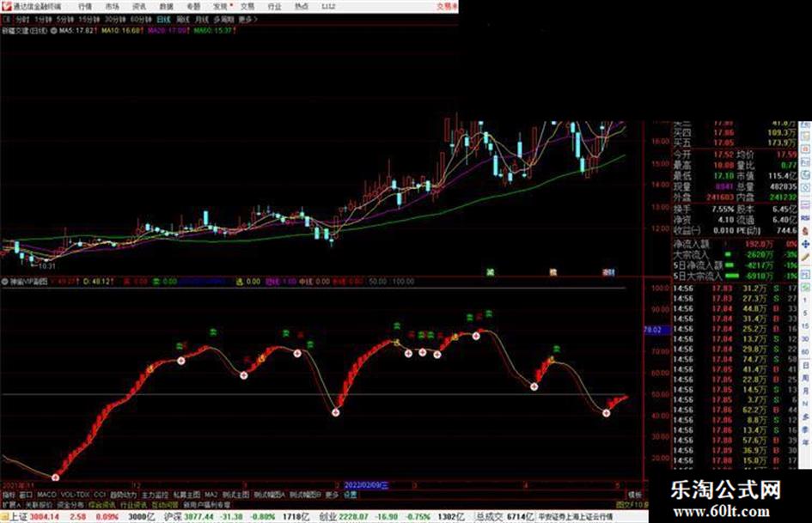Open the 发现 menu

221,7
